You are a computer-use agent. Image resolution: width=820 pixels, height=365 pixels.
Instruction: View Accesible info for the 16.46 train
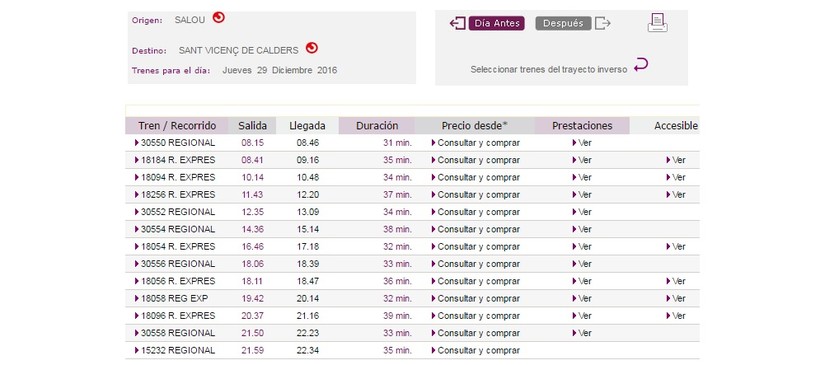point(676,247)
